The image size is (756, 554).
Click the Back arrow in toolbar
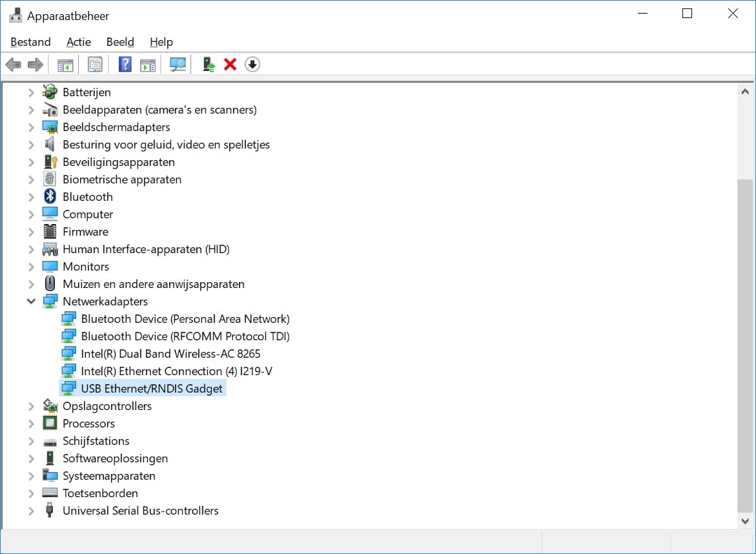coord(14,64)
